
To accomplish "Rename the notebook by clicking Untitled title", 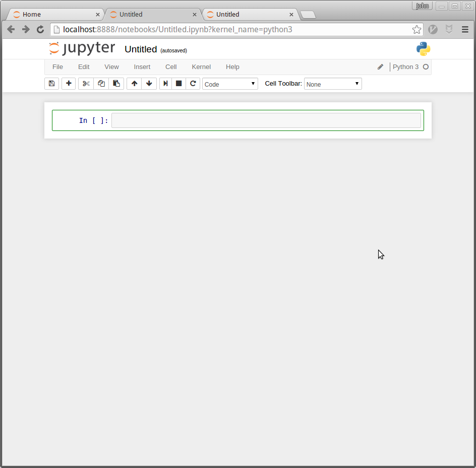I will [141, 49].
